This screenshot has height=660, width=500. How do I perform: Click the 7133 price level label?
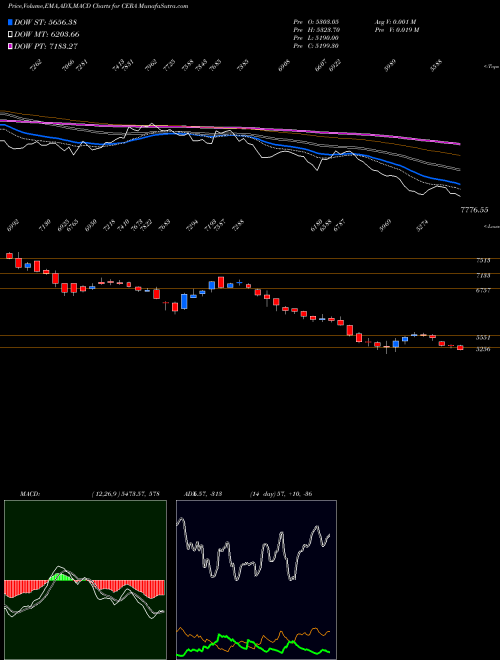pyautogui.click(x=483, y=275)
